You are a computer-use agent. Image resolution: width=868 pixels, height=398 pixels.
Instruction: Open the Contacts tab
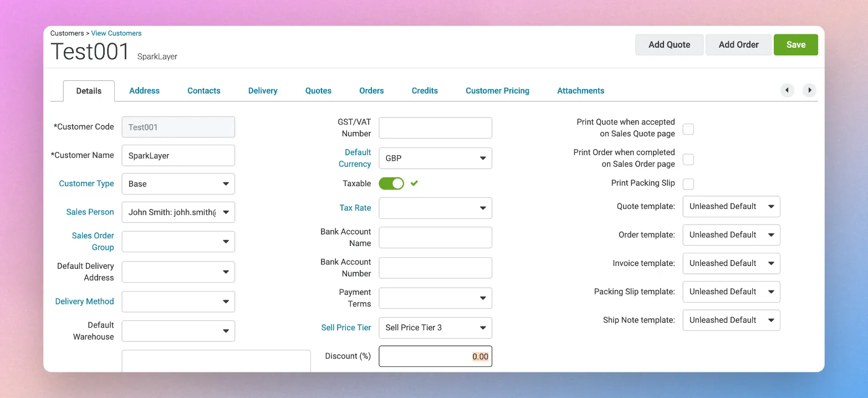(x=204, y=91)
